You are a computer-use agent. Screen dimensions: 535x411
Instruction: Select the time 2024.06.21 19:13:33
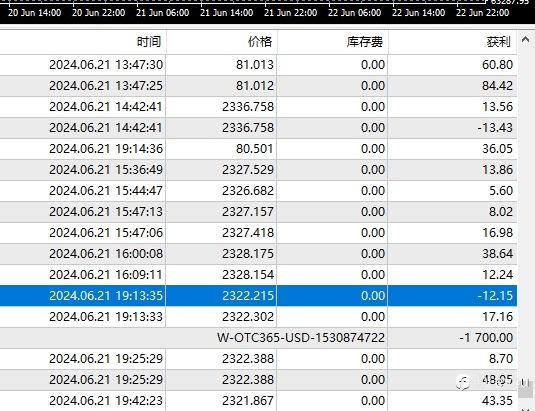click(x=106, y=317)
